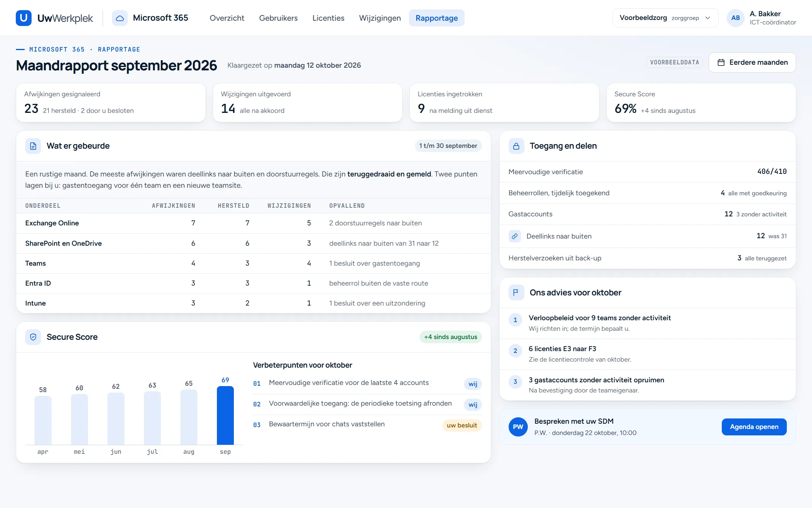Screen dimensions: 812x508
Task: Click the Exchange Online row name
Action: [52, 223]
